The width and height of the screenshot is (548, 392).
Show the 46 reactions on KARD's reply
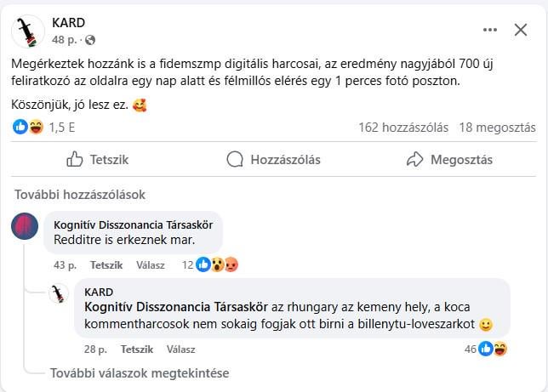click(x=485, y=349)
